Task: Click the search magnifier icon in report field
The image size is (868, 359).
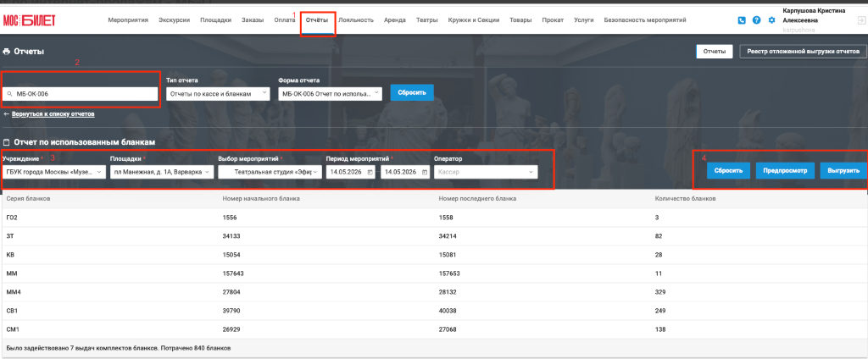Action: (x=10, y=94)
